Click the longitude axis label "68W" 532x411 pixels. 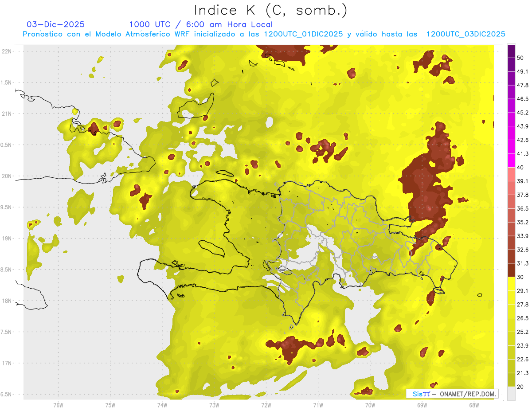click(474, 405)
